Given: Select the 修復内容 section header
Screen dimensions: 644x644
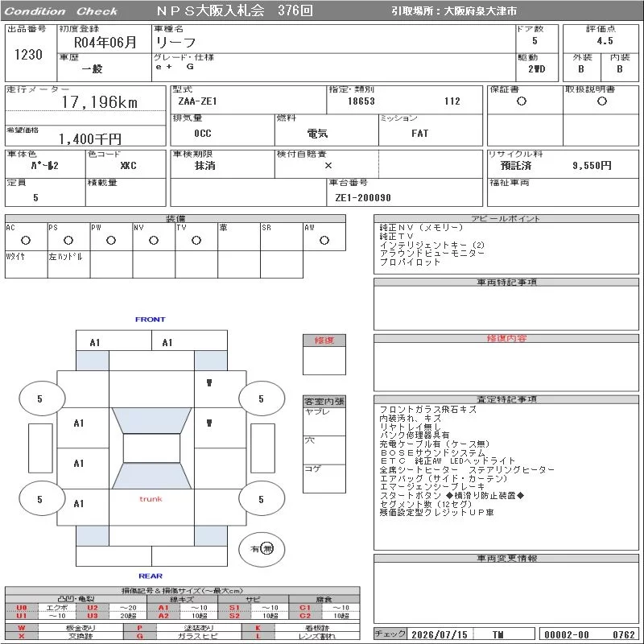Looking at the screenshot, I should [506, 338].
